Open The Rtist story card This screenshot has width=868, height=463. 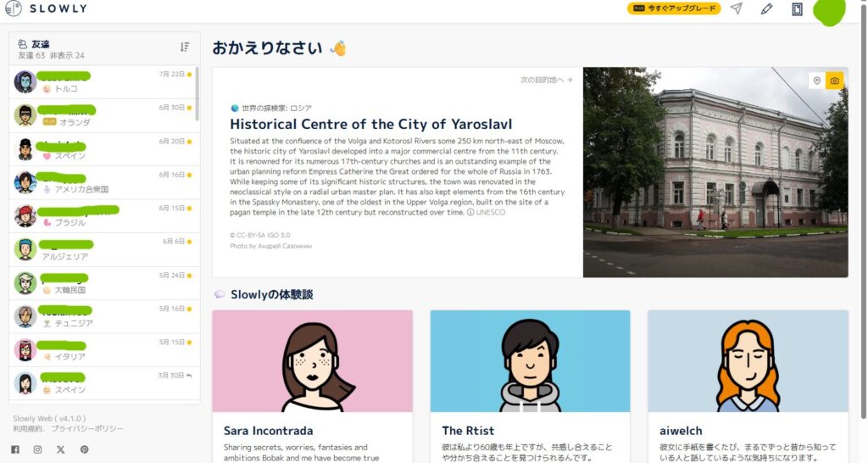tap(530, 387)
